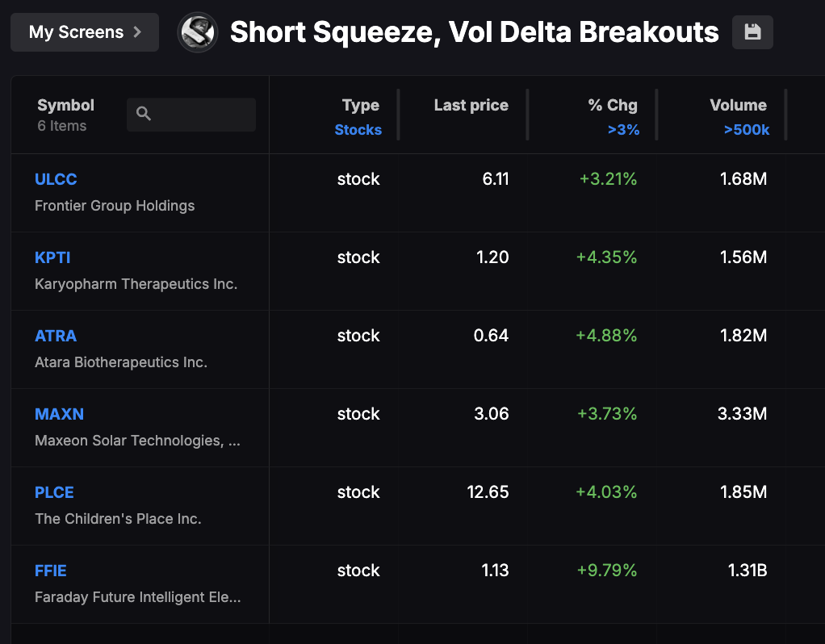This screenshot has width=825, height=644.
Task: Open the ULCC ticker link
Action: tap(56, 179)
